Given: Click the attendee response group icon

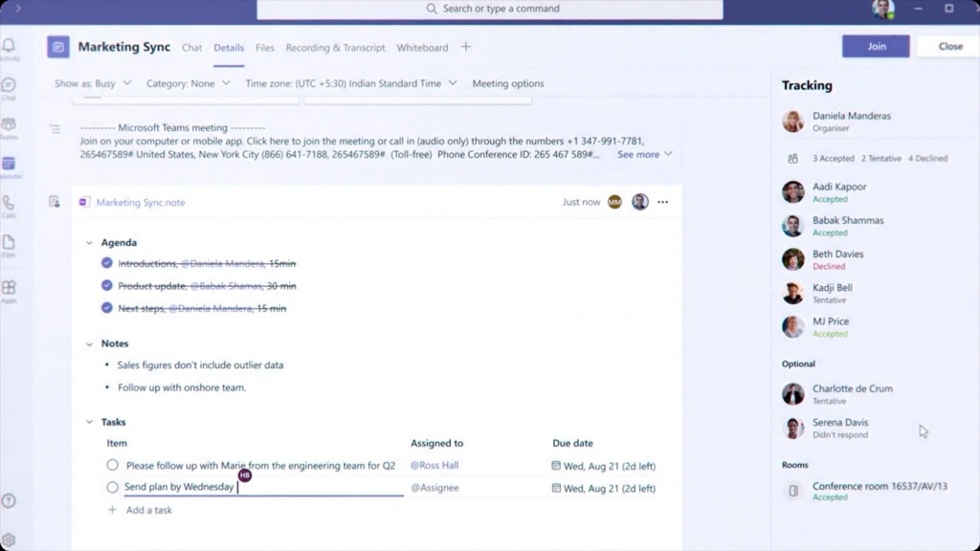Looking at the screenshot, I should [x=792, y=159].
